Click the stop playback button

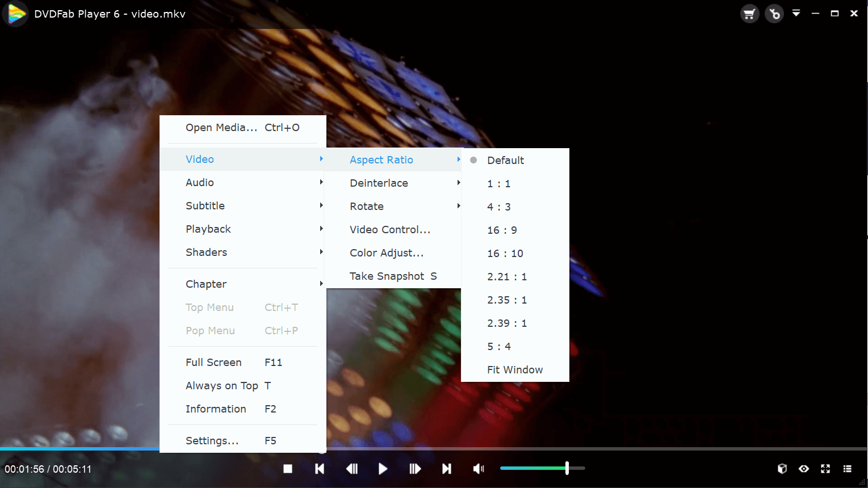pos(288,469)
